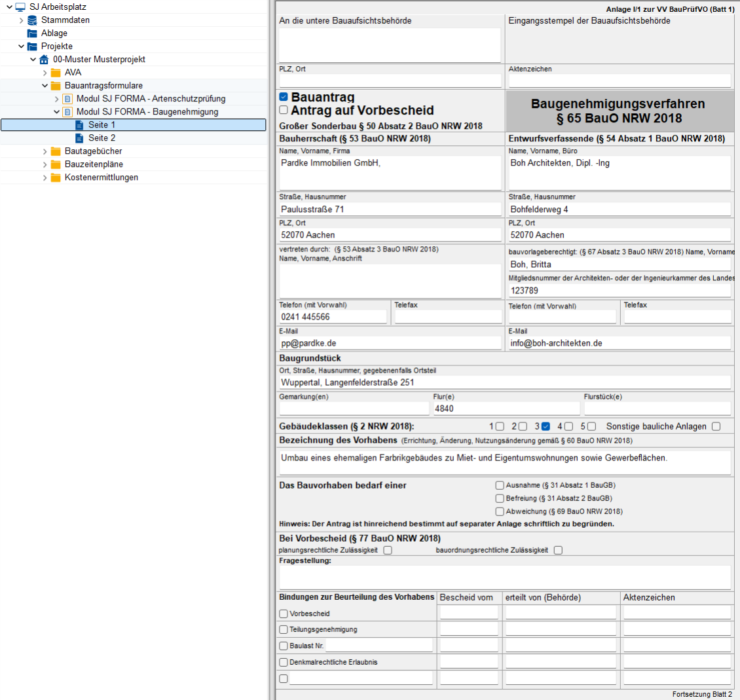Click the Bezeichnung des Vorhabens text field
The height and width of the screenshot is (700, 740).
504,462
